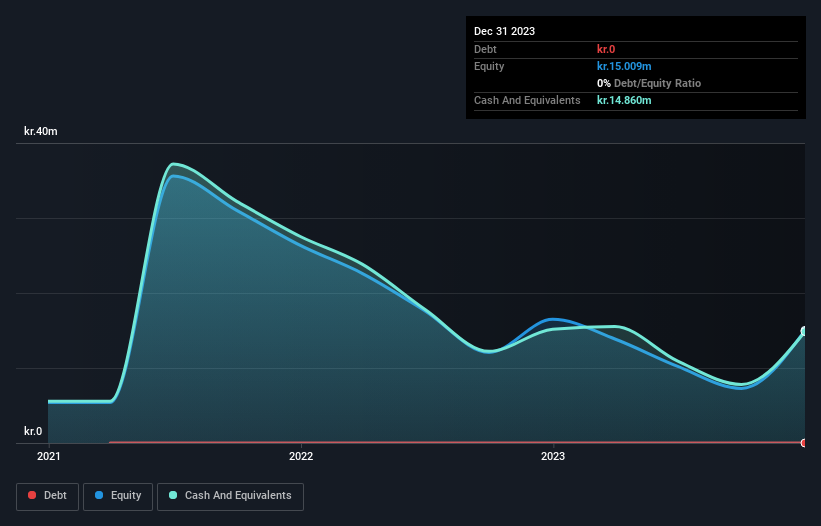Screen dimensions: 821x526
Task: Click the 2022 x-axis label
Action: (x=301, y=456)
